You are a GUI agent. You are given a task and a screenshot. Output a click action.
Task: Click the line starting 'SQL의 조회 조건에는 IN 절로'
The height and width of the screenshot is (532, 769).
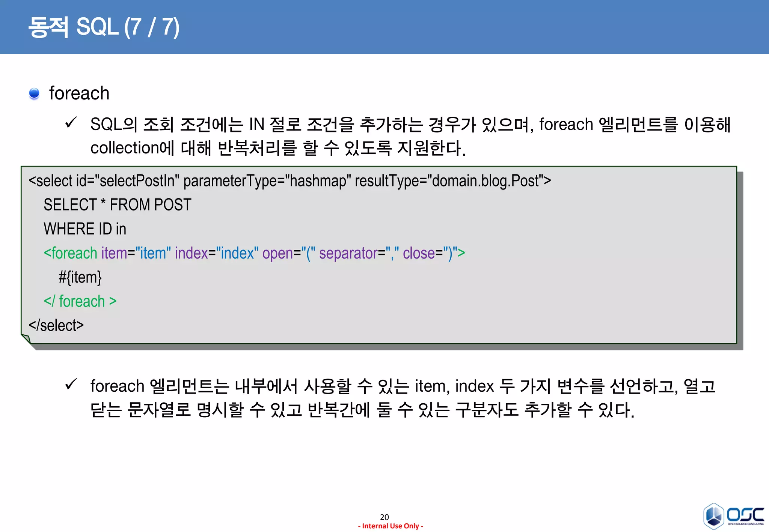coord(410,125)
